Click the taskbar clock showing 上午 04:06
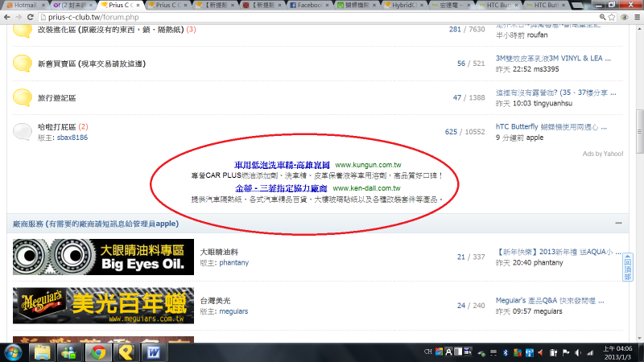644x362 pixels. point(617,352)
